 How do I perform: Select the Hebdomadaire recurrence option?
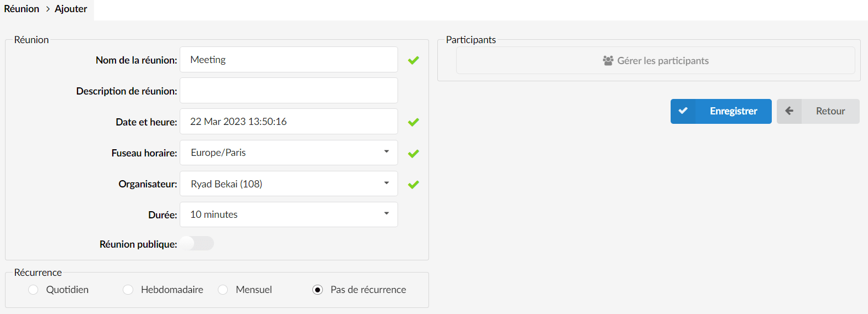point(128,290)
